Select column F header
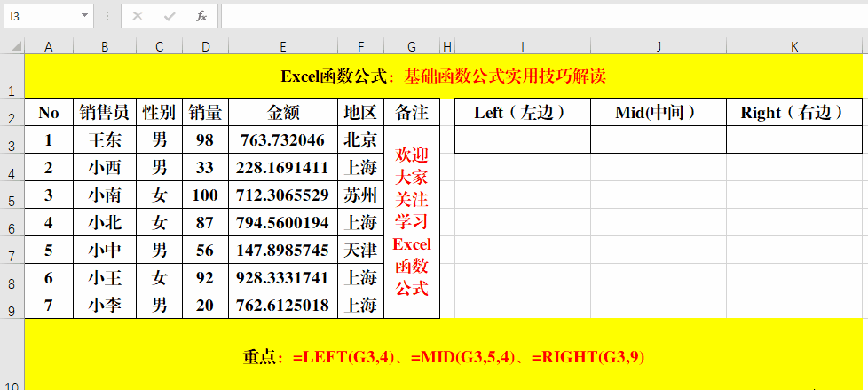This screenshot has width=868, height=390. point(361,47)
